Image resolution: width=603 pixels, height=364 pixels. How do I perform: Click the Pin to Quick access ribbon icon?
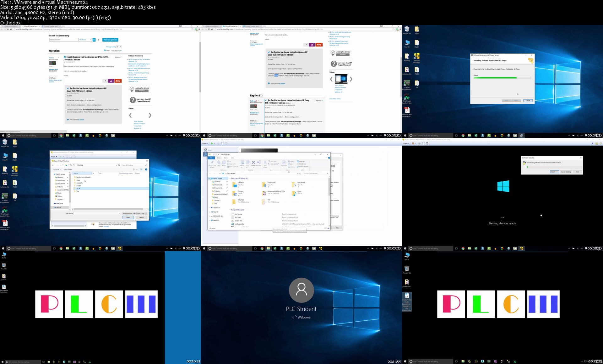click(212, 163)
